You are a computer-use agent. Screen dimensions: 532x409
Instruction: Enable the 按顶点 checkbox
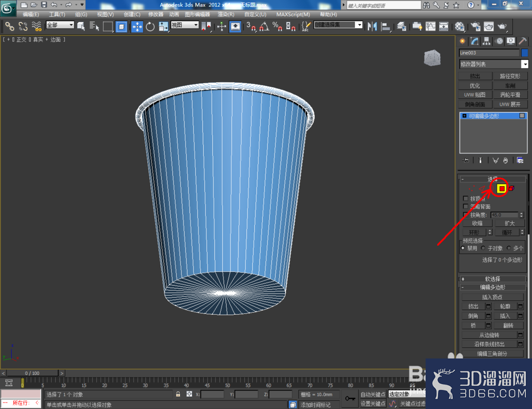(x=465, y=198)
